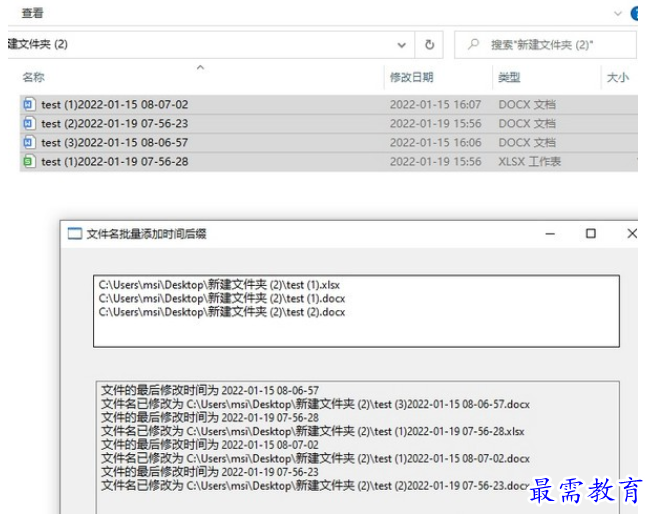The image size is (651, 522).
Task: Refresh the folder view
Action: [x=430, y=44]
